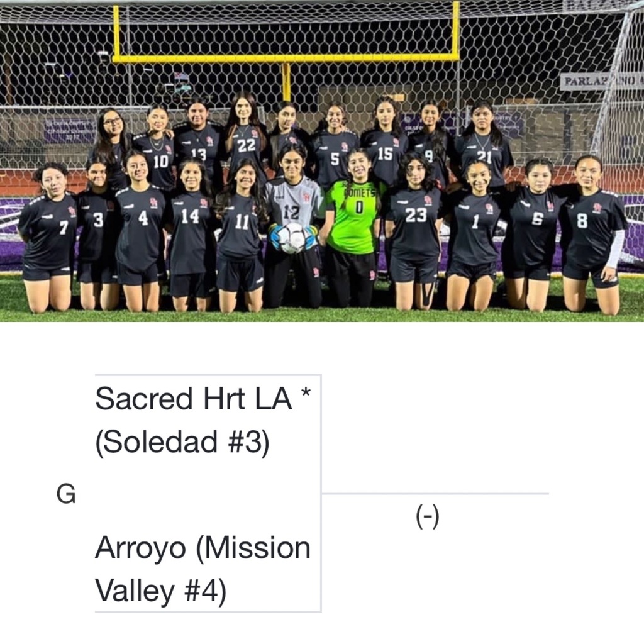Image resolution: width=644 pixels, height=644 pixels.
Task: Click the number 8 jersey
Action: (591, 229)
